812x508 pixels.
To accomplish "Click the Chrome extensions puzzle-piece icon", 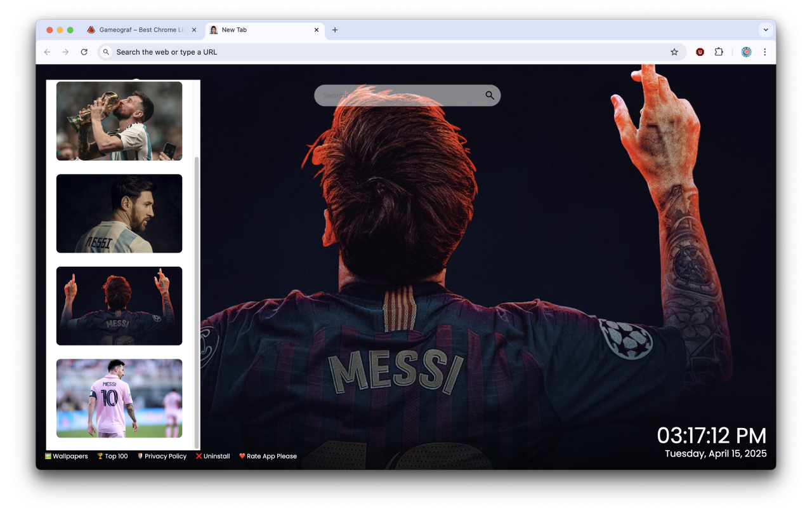I will [719, 51].
